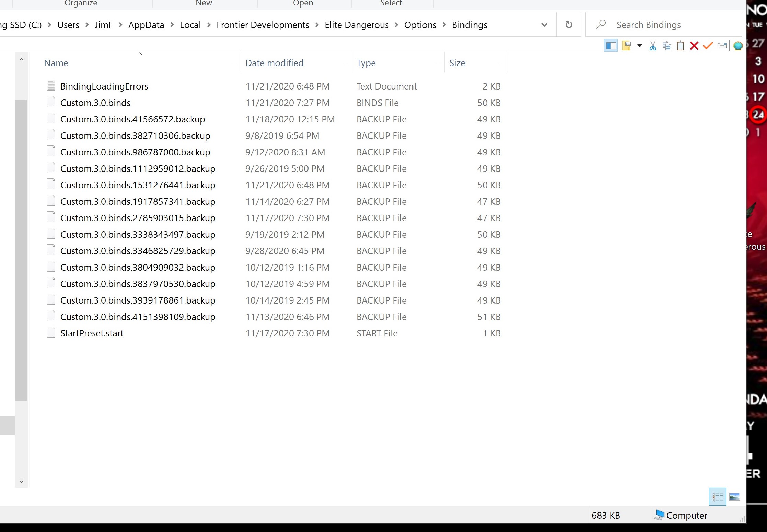767x532 pixels.
Task: Click navigation pane scroll up arrow
Action: 21,59
